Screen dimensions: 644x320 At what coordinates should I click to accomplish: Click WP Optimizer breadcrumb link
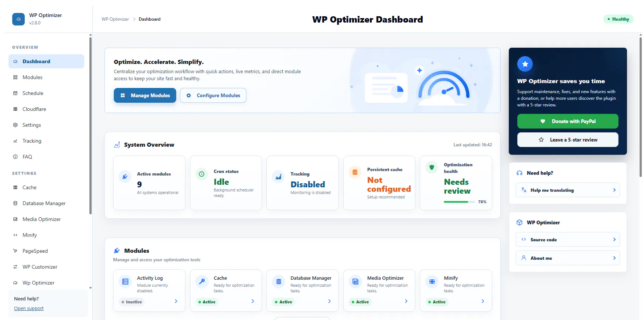115,19
